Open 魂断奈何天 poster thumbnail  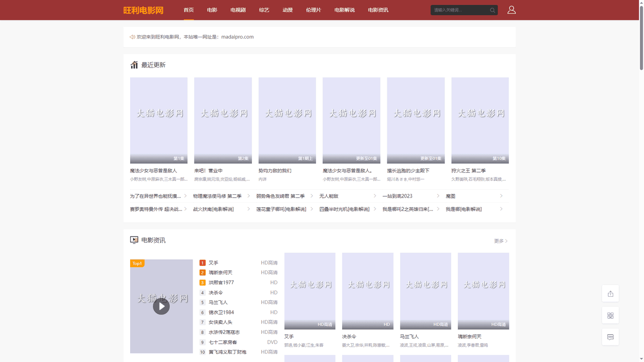click(483, 291)
